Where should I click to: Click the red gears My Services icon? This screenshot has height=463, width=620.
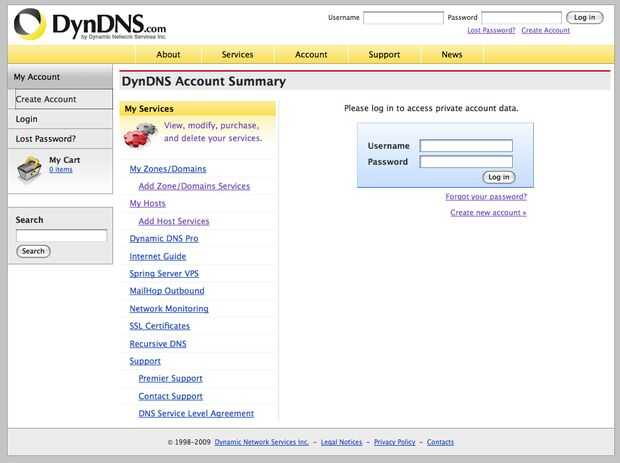(140, 134)
